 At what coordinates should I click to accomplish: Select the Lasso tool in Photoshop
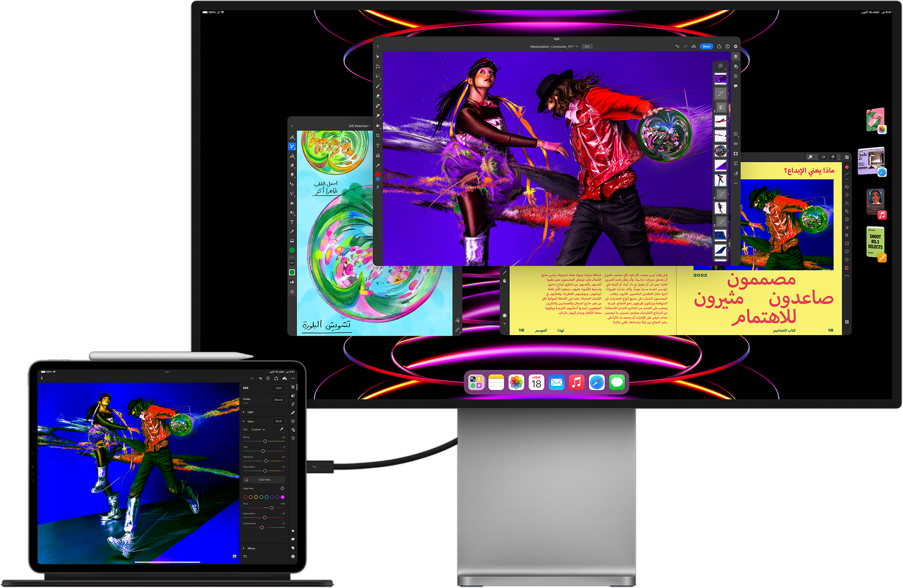click(378, 76)
